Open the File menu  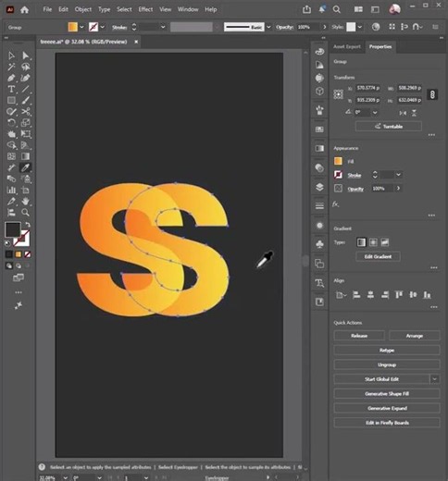[47, 9]
